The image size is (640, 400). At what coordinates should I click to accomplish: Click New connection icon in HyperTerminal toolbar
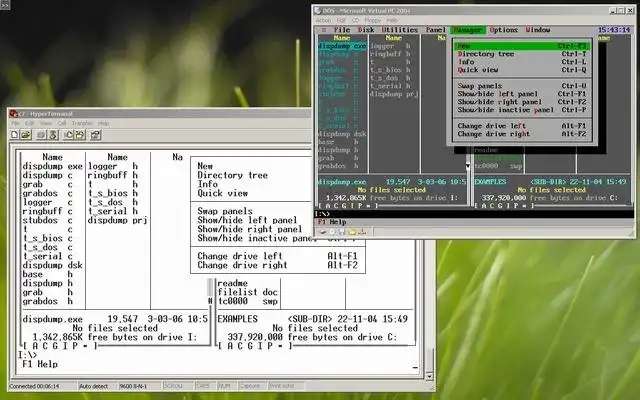tap(14, 135)
